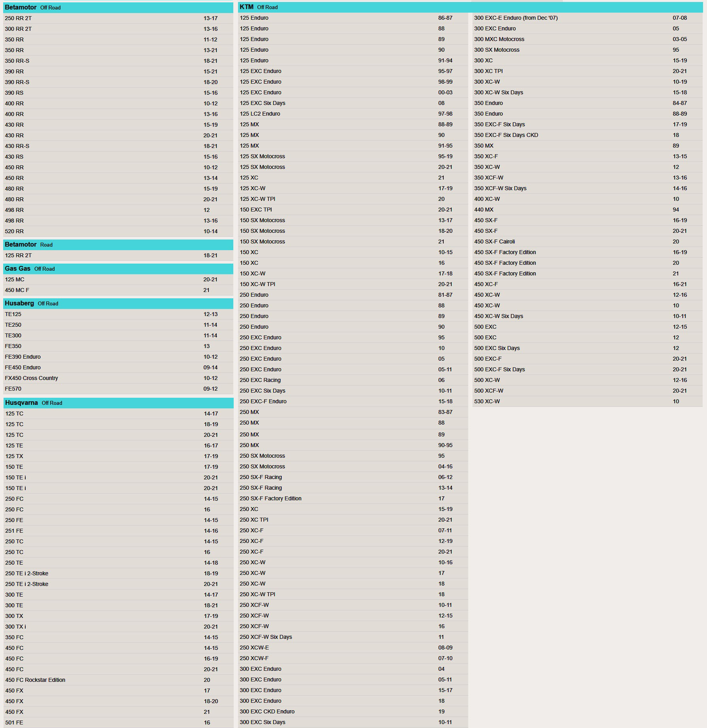Select the Husqvarna 125 TX row
The image size is (707, 728).
pos(118,456)
